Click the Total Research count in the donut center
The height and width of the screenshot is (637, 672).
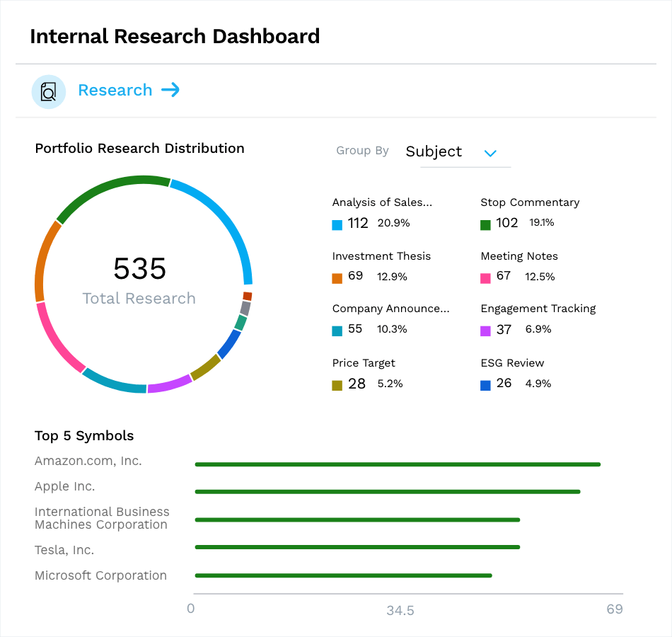pyautogui.click(x=139, y=270)
